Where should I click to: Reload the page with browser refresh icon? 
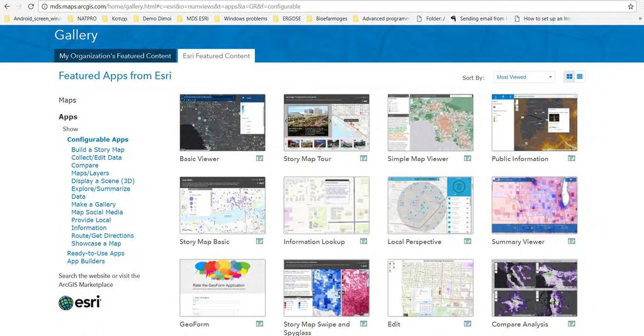pyautogui.click(x=31, y=6)
